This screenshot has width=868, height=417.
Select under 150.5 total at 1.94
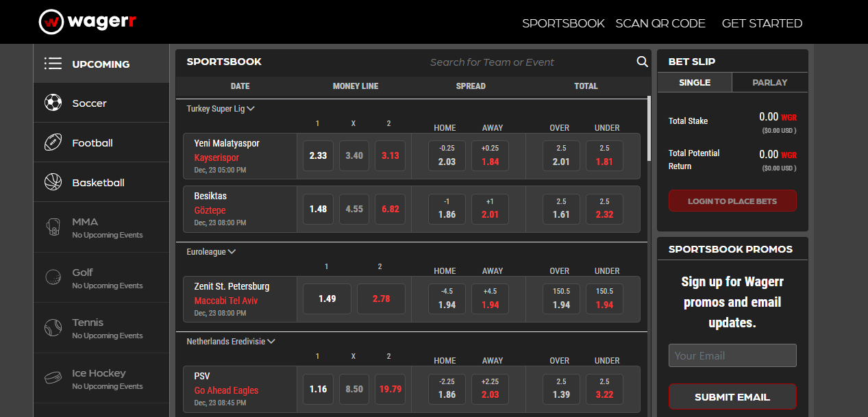[604, 299]
